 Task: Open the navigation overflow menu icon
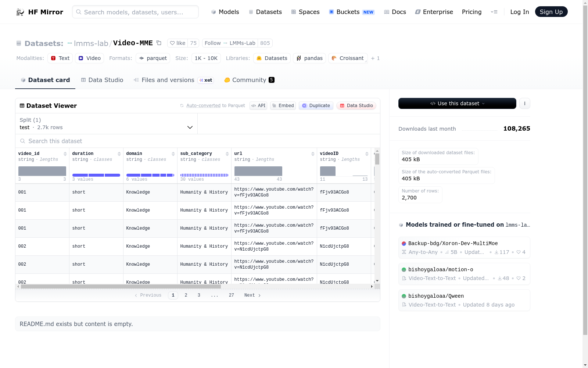494,12
